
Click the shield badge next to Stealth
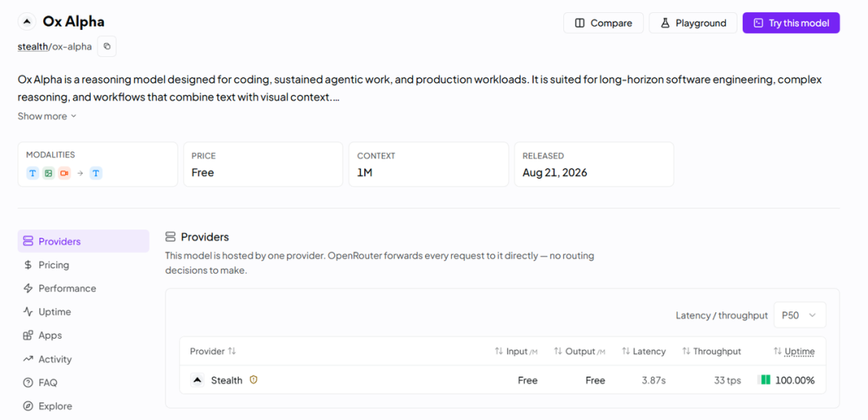pos(253,380)
